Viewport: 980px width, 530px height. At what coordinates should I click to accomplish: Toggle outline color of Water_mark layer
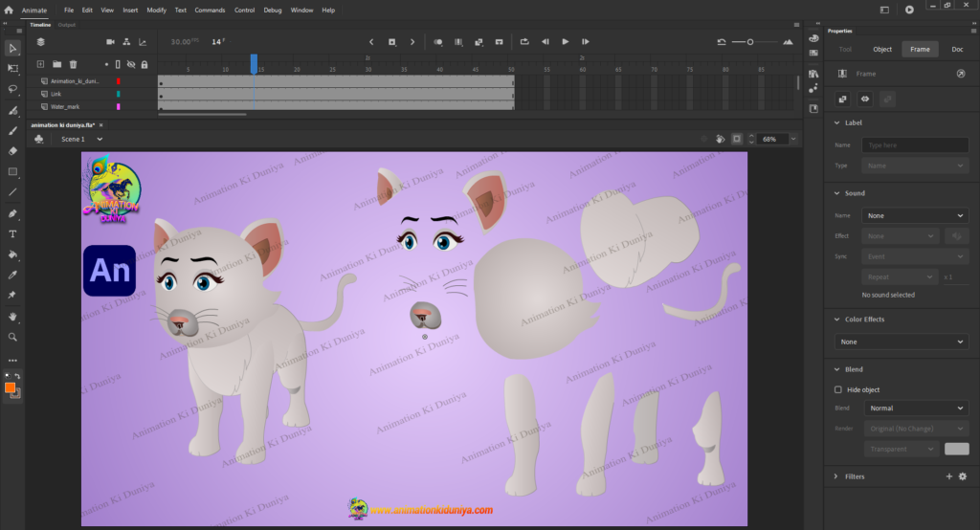coord(118,107)
